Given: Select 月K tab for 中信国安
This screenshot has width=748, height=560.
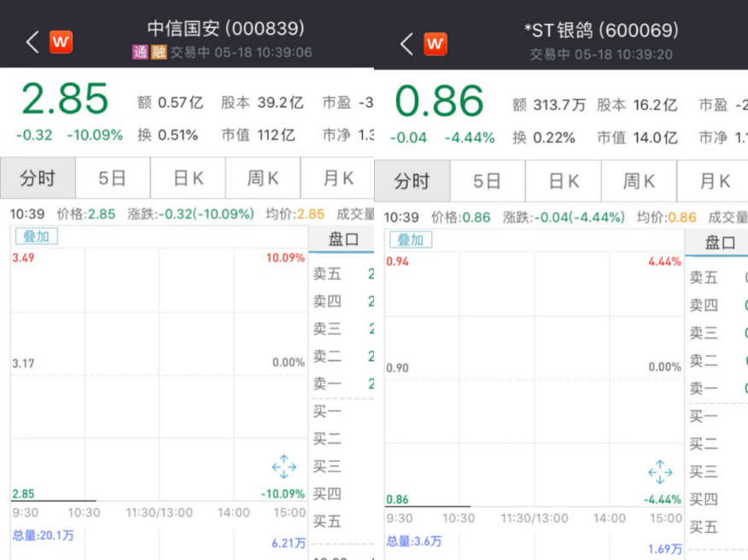Looking at the screenshot, I should point(338,178).
